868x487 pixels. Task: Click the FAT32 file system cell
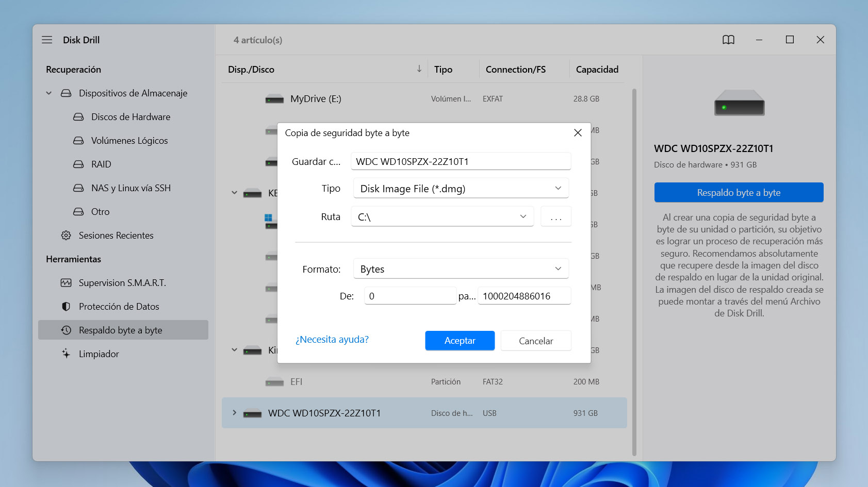[493, 382]
